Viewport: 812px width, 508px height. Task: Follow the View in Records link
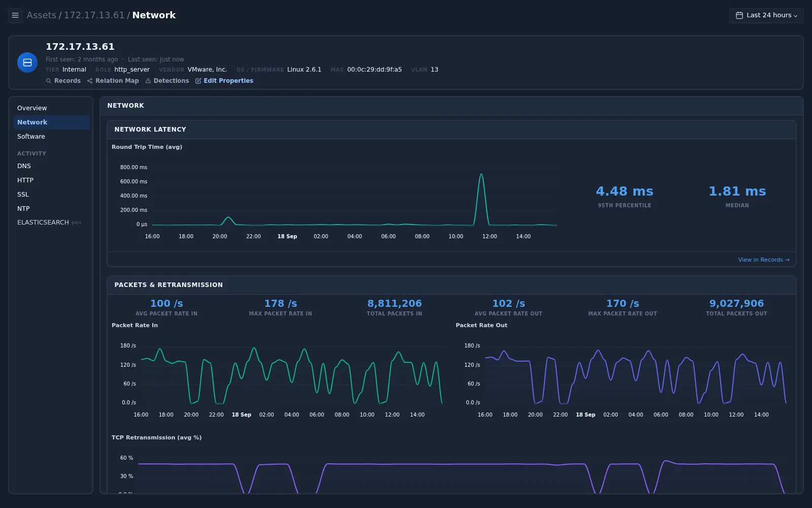764,260
